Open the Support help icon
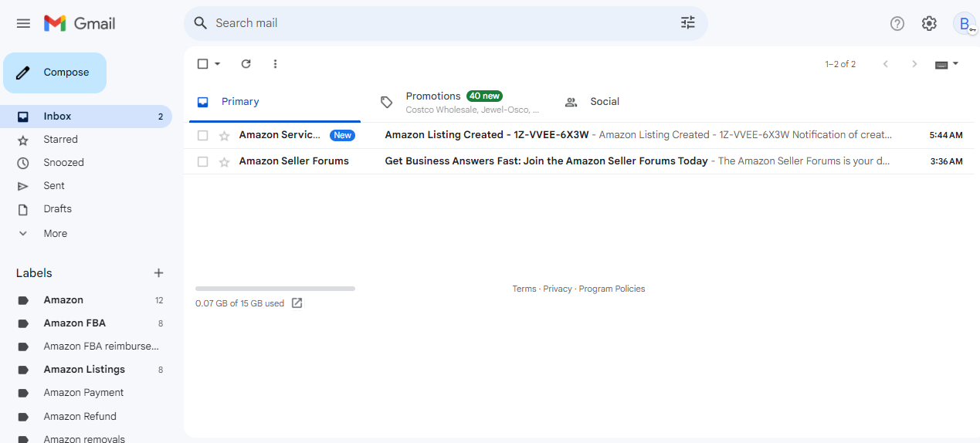The width and height of the screenshot is (980, 443). (897, 23)
